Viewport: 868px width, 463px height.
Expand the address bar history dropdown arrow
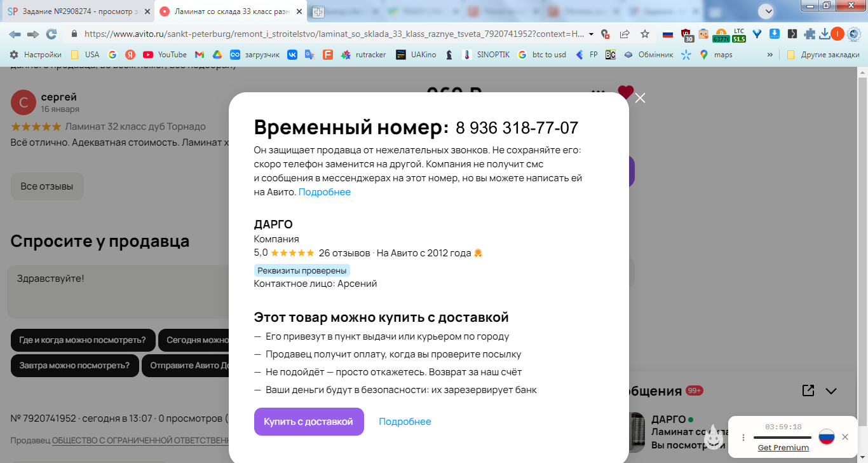coord(592,34)
